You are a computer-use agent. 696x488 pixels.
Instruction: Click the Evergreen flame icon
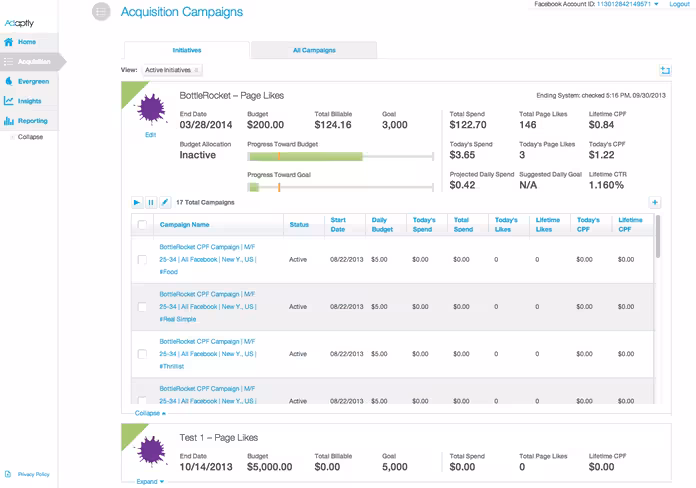pyautogui.click(x=8, y=81)
